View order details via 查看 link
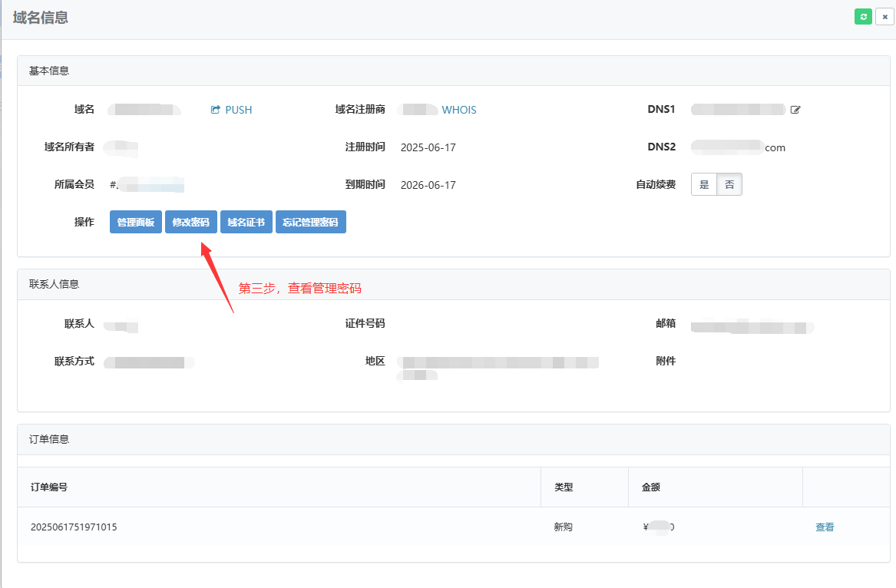 pos(825,527)
